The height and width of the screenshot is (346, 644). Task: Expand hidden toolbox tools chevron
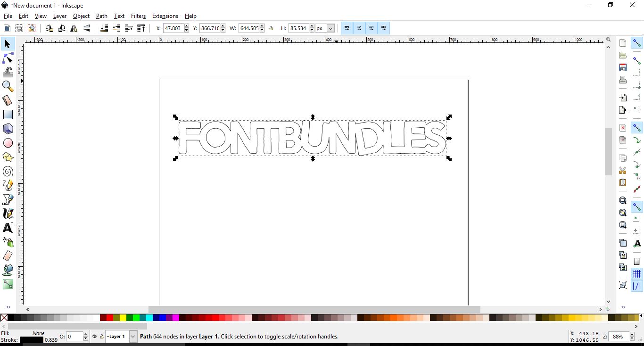[x=8, y=307]
